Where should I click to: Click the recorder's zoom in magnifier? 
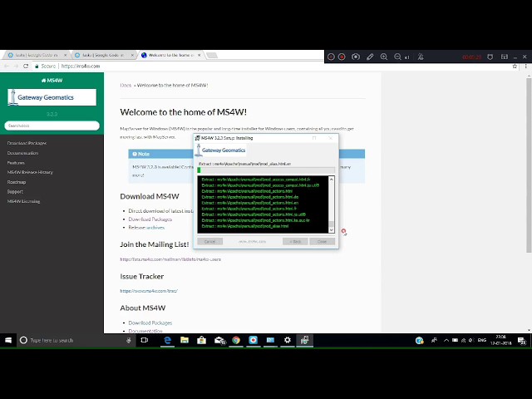(384, 57)
